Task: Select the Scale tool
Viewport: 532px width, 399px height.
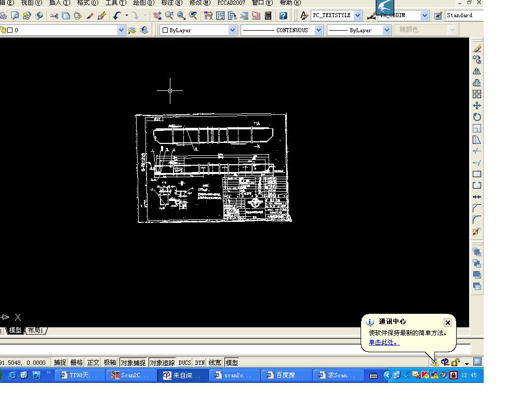Action: 477,129
